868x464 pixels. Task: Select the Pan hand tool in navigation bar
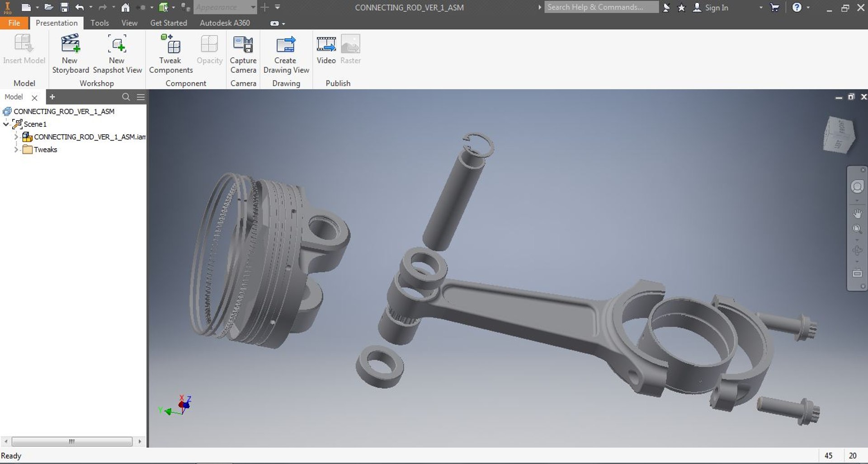(857, 214)
